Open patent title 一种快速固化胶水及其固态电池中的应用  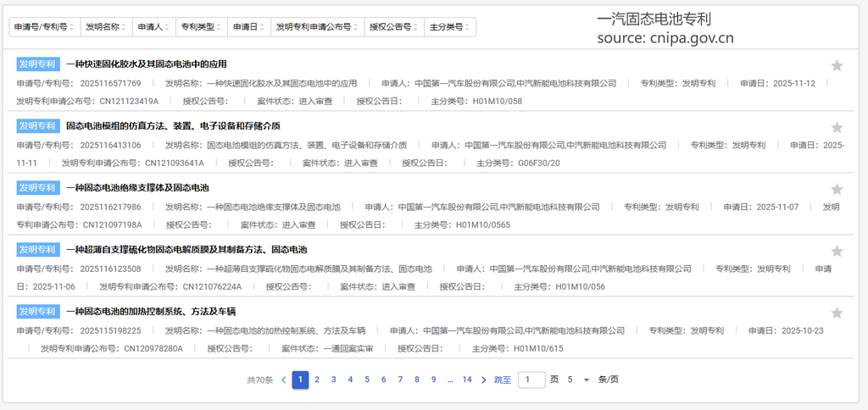pyautogui.click(x=147, y=64)
